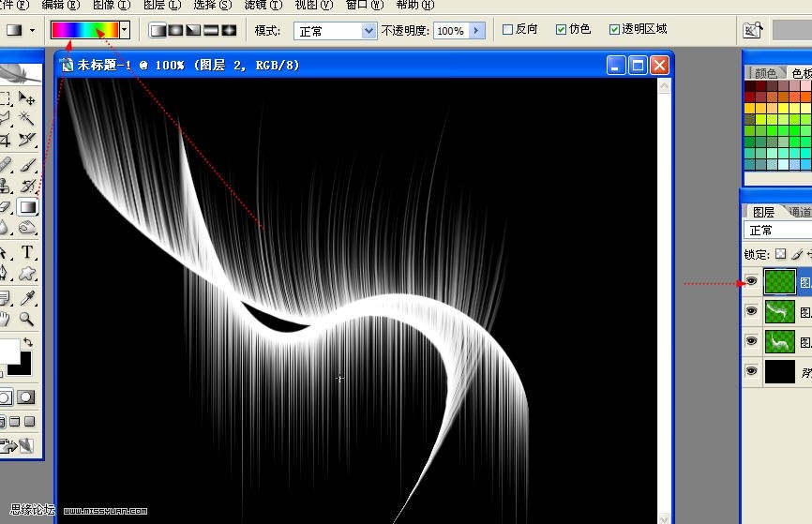Select the Hand tool
Screen dimensions: 812x524
point(6,319)
